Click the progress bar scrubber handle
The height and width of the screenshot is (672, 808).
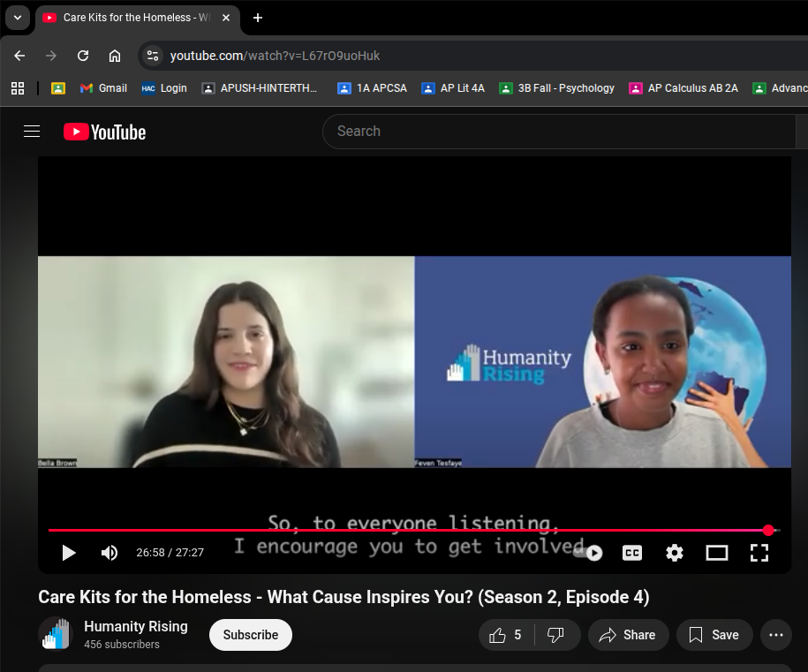(x=768, y=530)
